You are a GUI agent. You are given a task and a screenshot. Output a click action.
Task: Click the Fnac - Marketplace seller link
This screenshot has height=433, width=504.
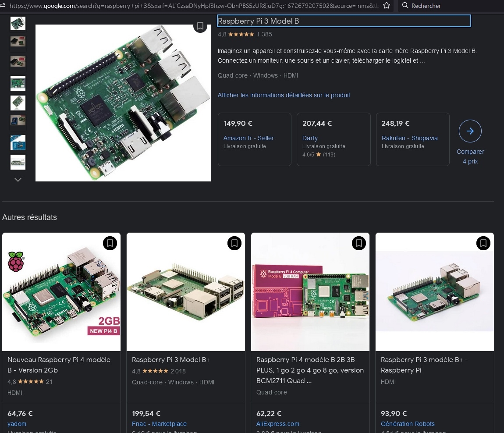coord(159,424)
